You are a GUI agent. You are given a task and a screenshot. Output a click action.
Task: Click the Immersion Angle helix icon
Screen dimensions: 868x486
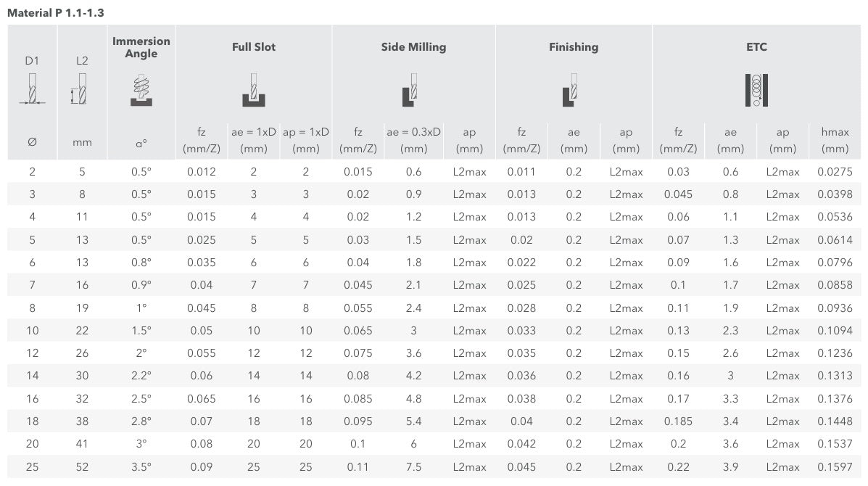[x=141, y=91]
